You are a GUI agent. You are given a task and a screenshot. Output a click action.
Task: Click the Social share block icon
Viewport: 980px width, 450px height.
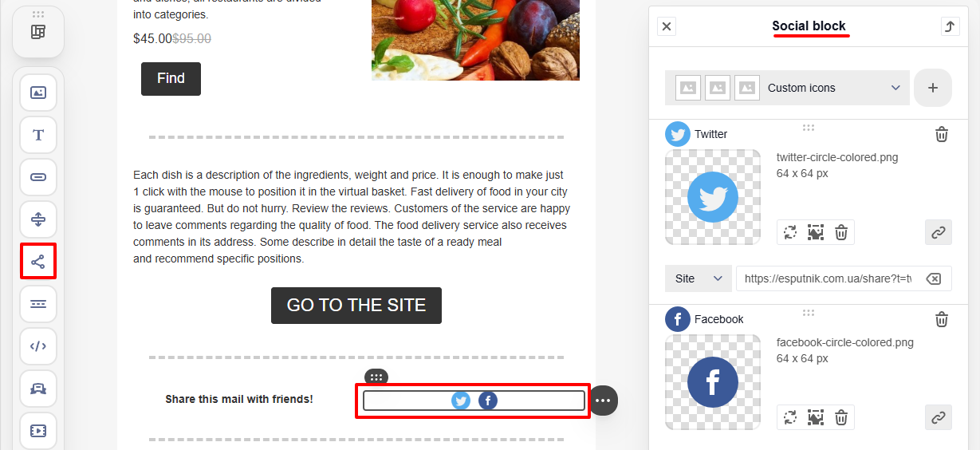pyautogui.click(x=38, y=262)
